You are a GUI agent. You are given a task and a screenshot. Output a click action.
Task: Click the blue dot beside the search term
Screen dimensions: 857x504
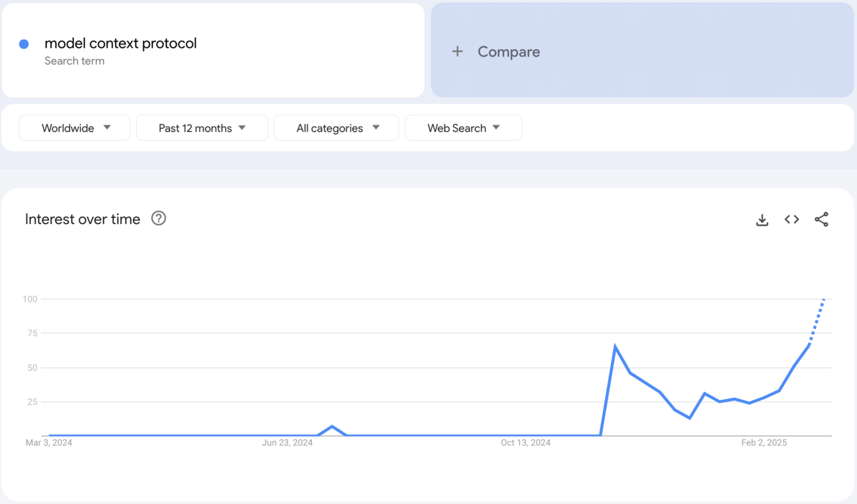pyautogui.click(x=24, y=44)
